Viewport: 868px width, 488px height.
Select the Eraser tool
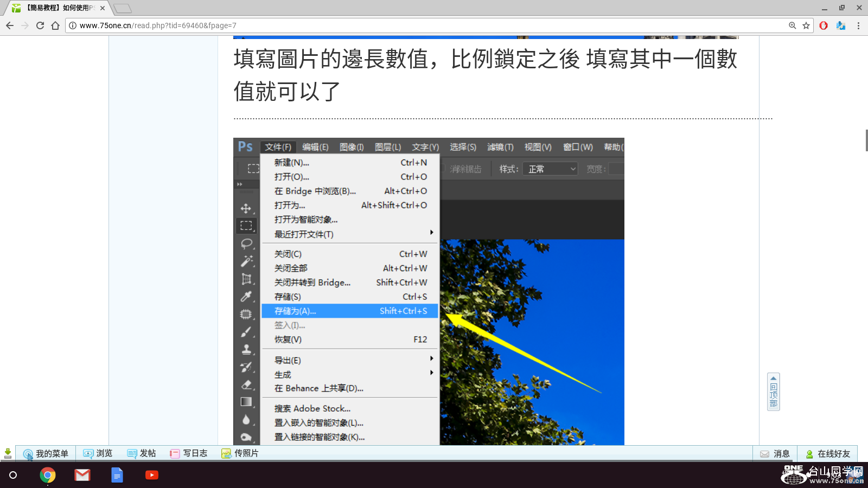pos(246,385)
